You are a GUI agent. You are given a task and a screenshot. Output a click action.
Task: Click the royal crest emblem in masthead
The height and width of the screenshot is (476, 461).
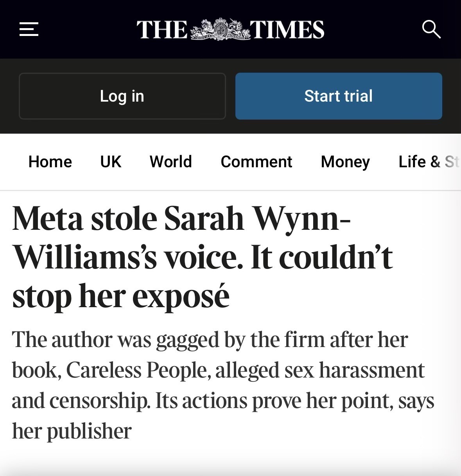(220, 29)
